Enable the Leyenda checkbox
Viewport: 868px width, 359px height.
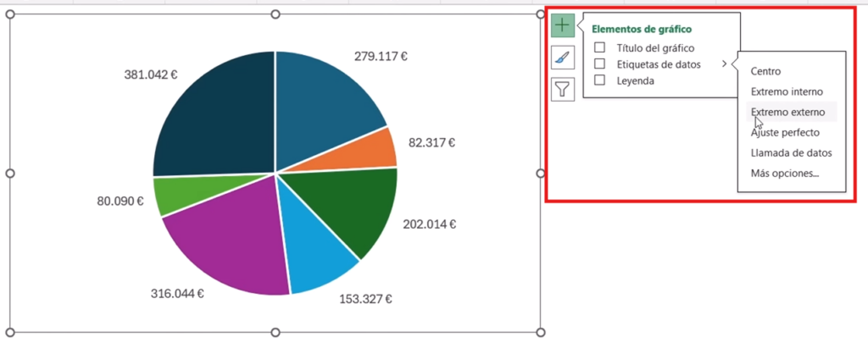pyautogui.click(x=599, y=80)
